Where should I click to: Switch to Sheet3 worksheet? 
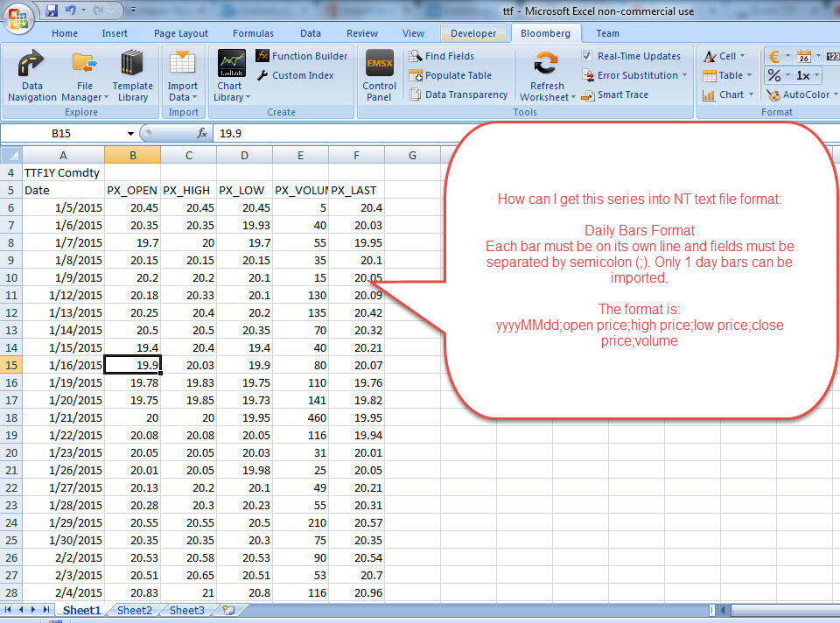click(x=187, y=610)
